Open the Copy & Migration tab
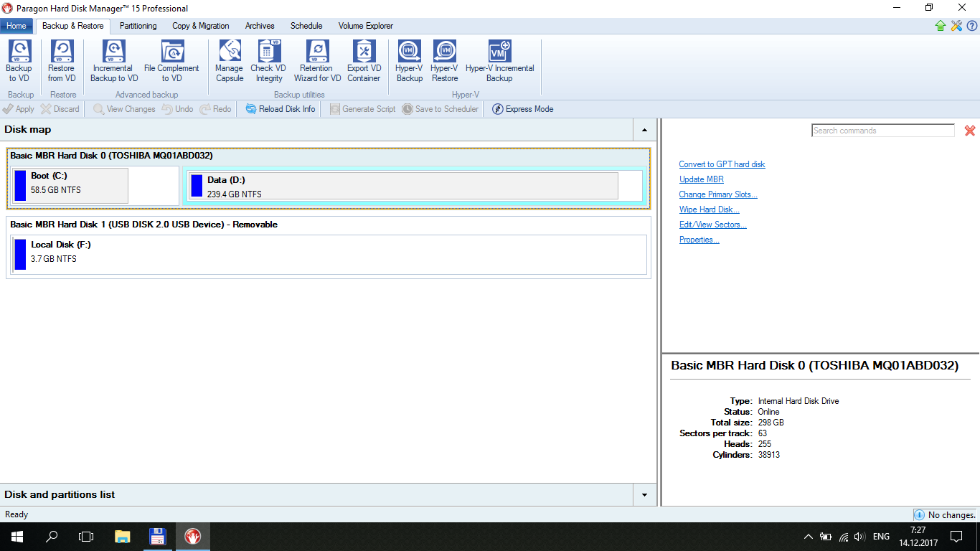The height and width of the screenshot is (551, 980). click(201, 26)
